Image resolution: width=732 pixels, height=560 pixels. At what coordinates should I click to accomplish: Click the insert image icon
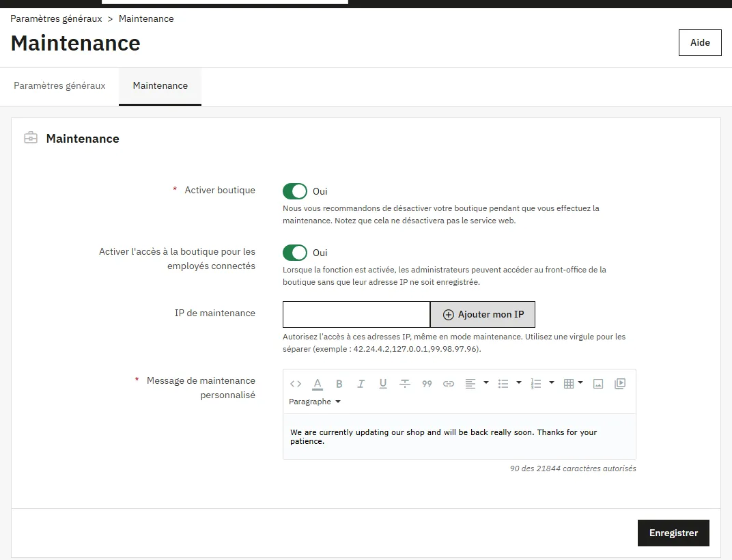(x=598, y=384)
